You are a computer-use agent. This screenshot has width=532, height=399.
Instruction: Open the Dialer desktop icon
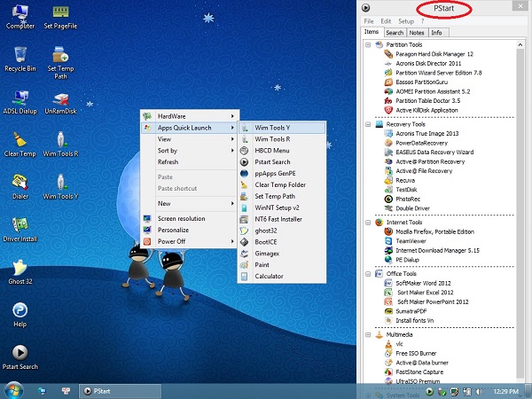click(x=20, y=187)
